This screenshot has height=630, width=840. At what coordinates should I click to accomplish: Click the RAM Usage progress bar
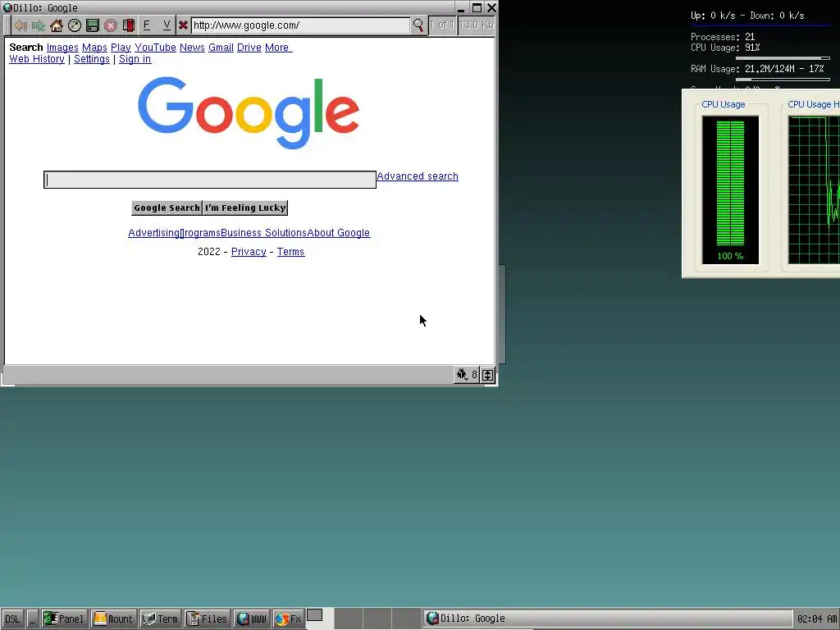click(x=783, y=80)
